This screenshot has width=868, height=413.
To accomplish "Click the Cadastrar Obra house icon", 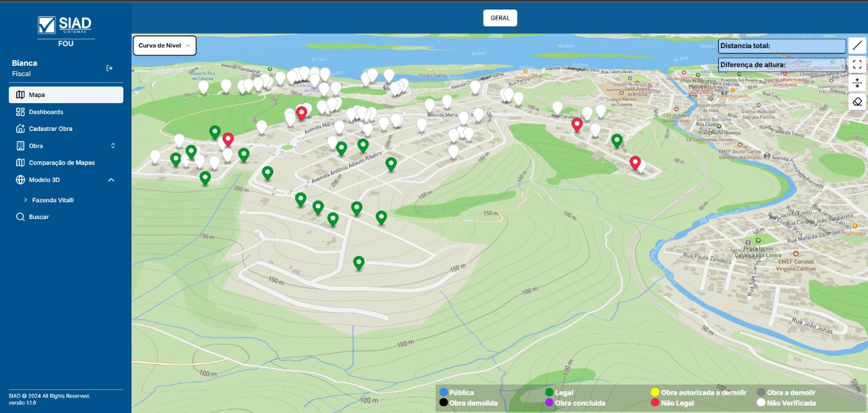I will tap(20, 129).
